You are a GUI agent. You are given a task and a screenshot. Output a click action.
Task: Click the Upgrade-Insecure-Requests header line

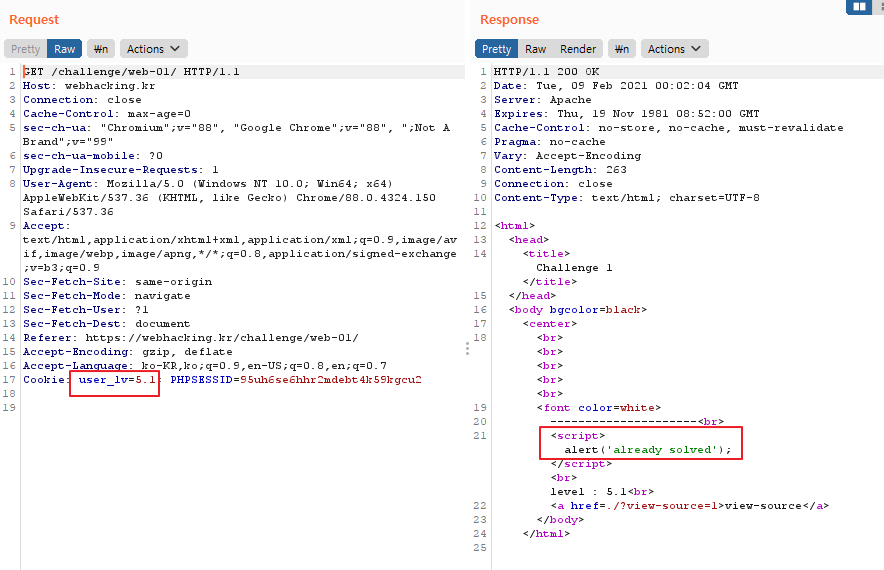coord(121,170)
